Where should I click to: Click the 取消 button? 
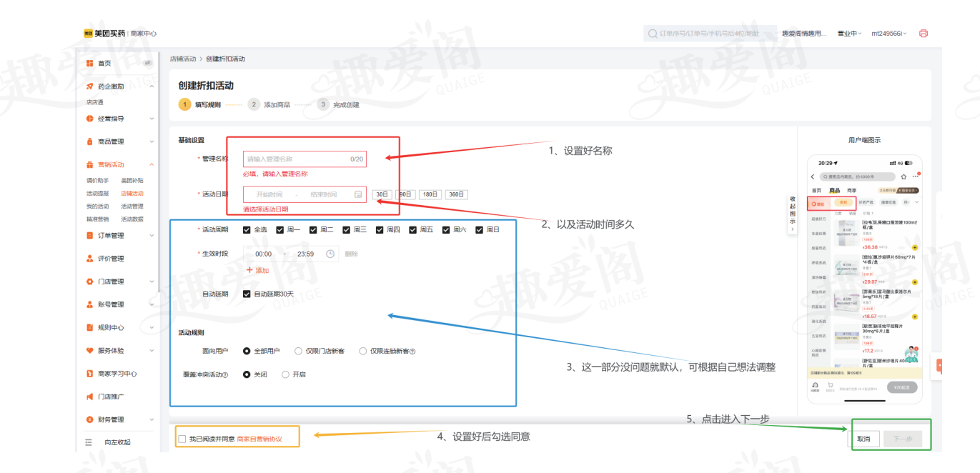click(863, 439)
